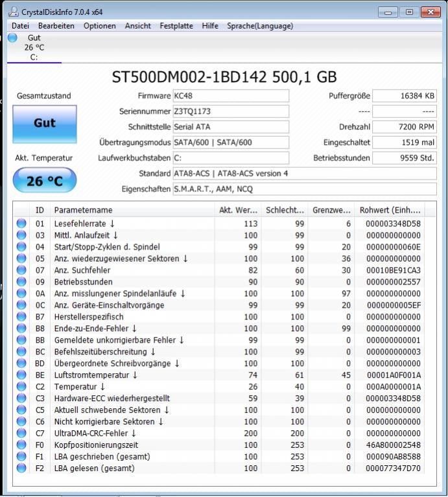Click status orb for Übergeordnete Schreibvorgänge row
Image resolution: width=448 pixels, height=497 pixels.
(x=21, y=364)
